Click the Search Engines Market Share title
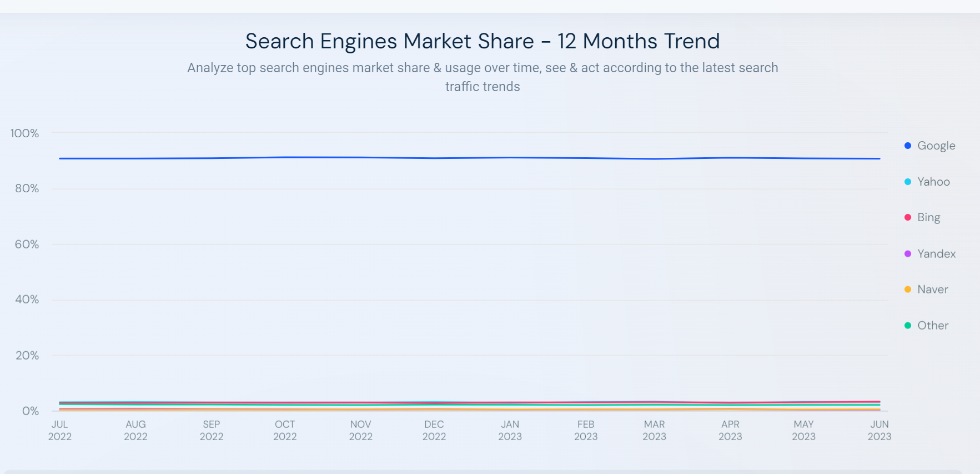Viewport: 980px width, 474px height. (483, 41)
